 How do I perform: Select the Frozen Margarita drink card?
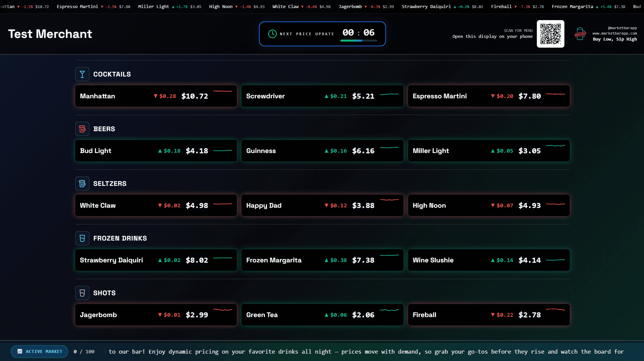click(323, 260)
